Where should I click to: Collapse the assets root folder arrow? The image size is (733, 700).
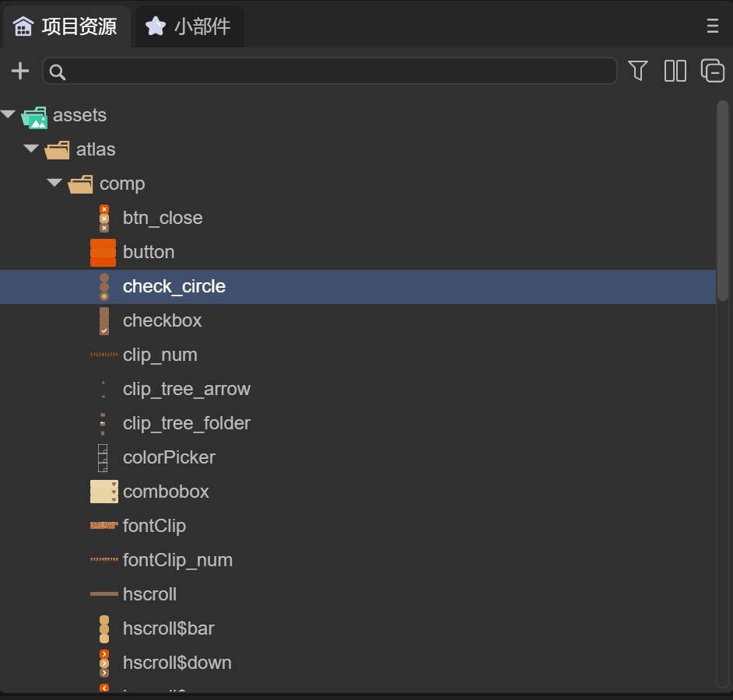click(9, 115)
